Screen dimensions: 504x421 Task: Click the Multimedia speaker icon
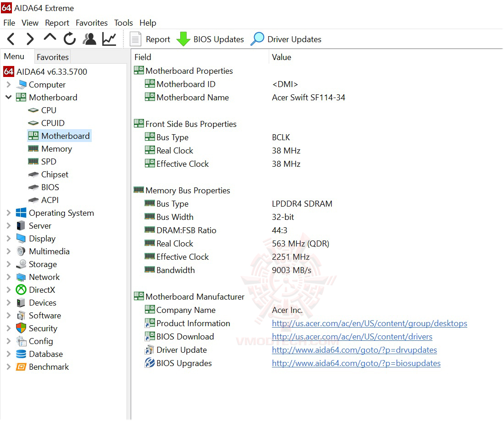(21, 251)
